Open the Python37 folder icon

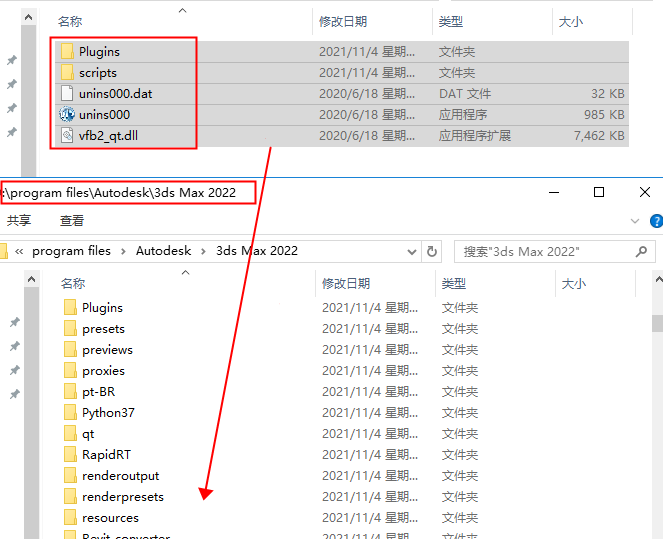70,413
